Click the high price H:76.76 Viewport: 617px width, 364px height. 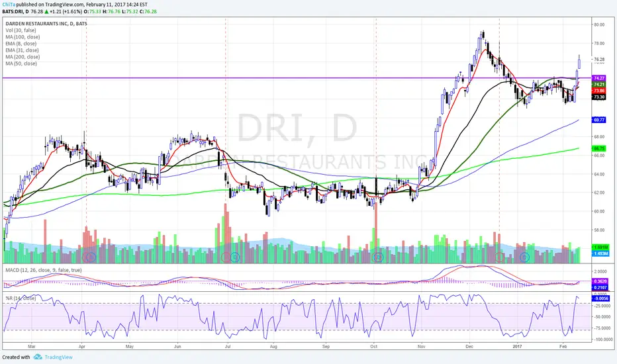pyautogui.click(x=111, y=11)
